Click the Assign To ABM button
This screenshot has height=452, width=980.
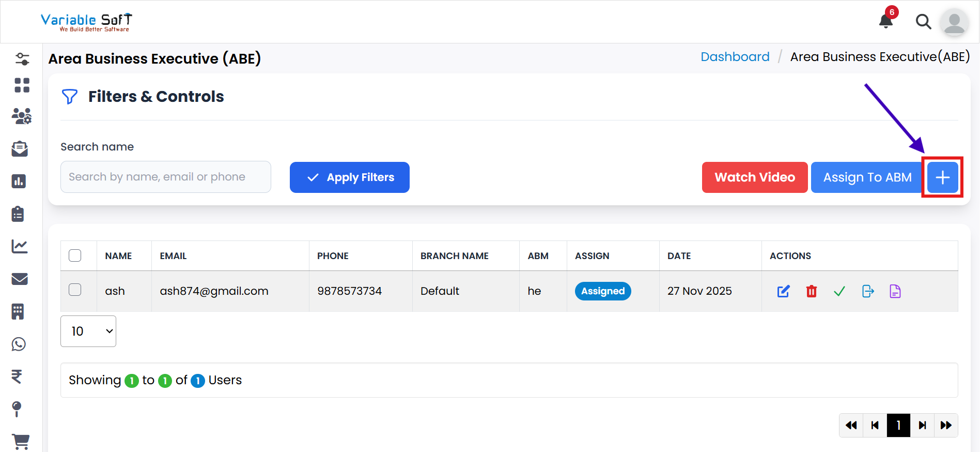(x=867, y=177)
